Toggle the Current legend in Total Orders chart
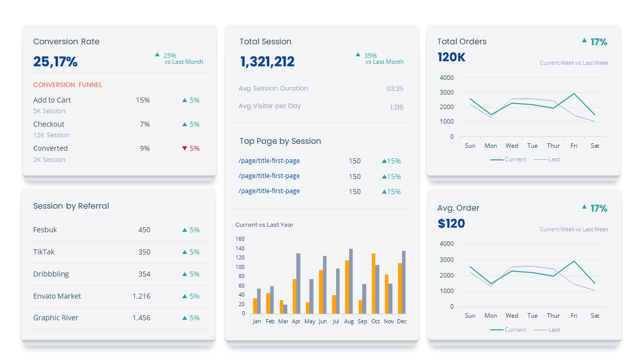The height and width of the screenshot is (362, 644). tap(508, 159)
